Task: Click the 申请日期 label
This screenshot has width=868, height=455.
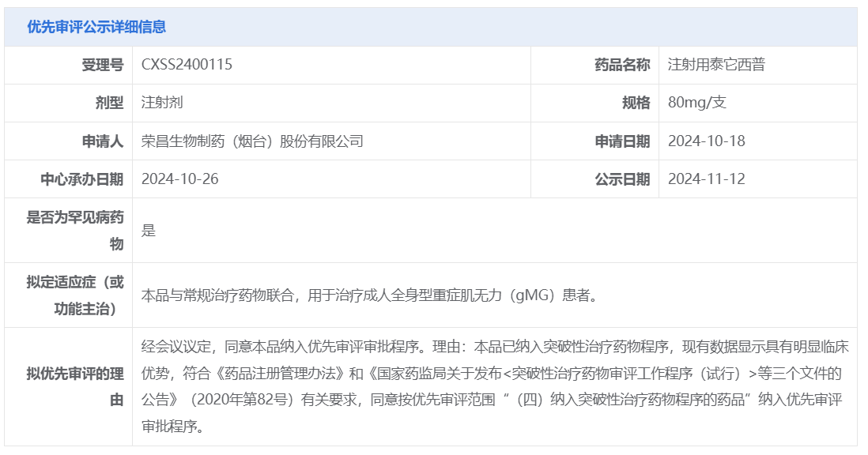Action: (x=622, y=141)
